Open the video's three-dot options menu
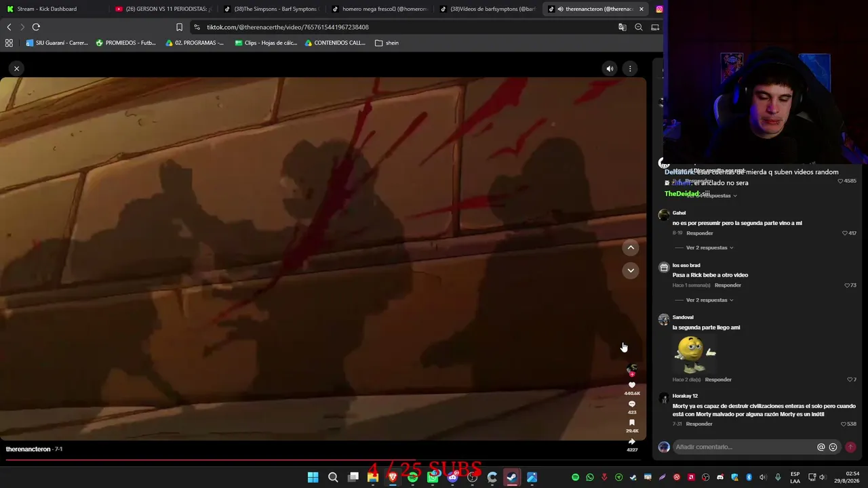Viewport: 868px width, 488px height. click(x=630, y=68)
